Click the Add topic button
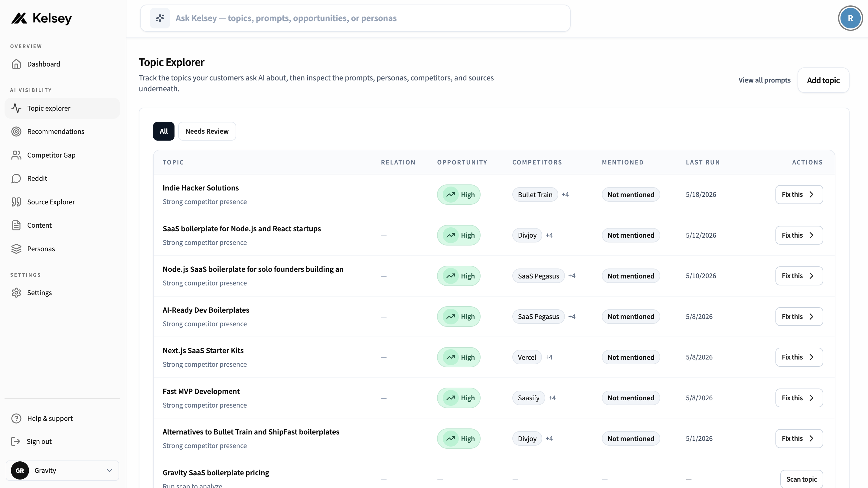Image resolution: width=868 pixels, height=488 pixels. click(823, 80)
